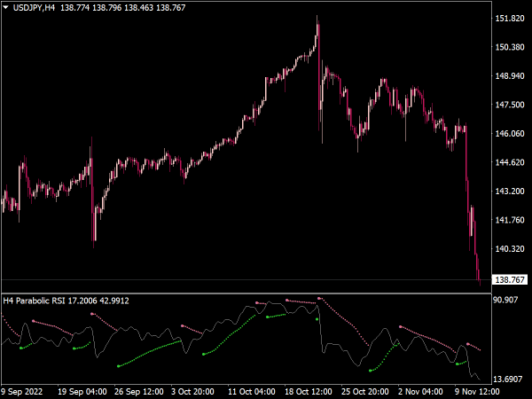Click the 151.820 price scale label
The height and width of the screenshot is (399, 532).
point(510,19)
